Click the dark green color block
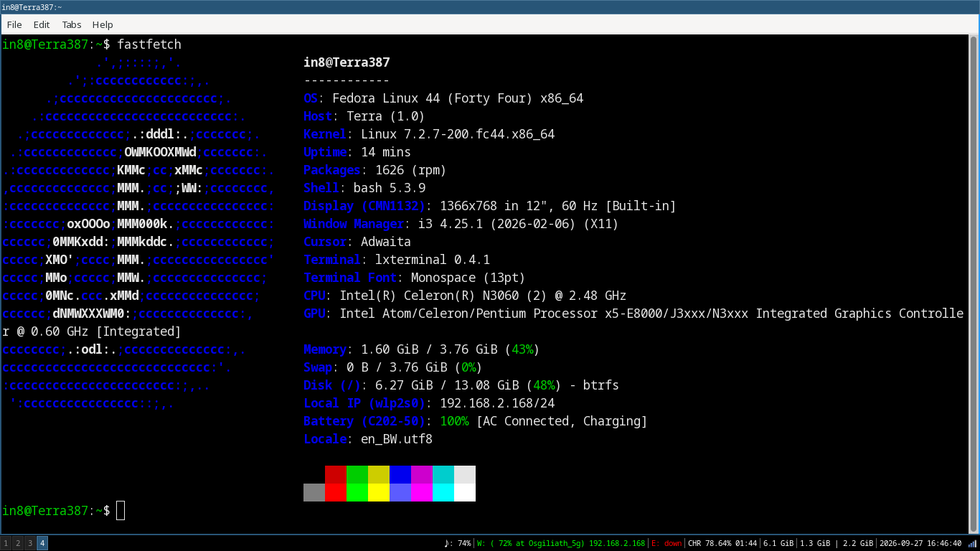Screen dimensions: 980x551 (357, 474)
